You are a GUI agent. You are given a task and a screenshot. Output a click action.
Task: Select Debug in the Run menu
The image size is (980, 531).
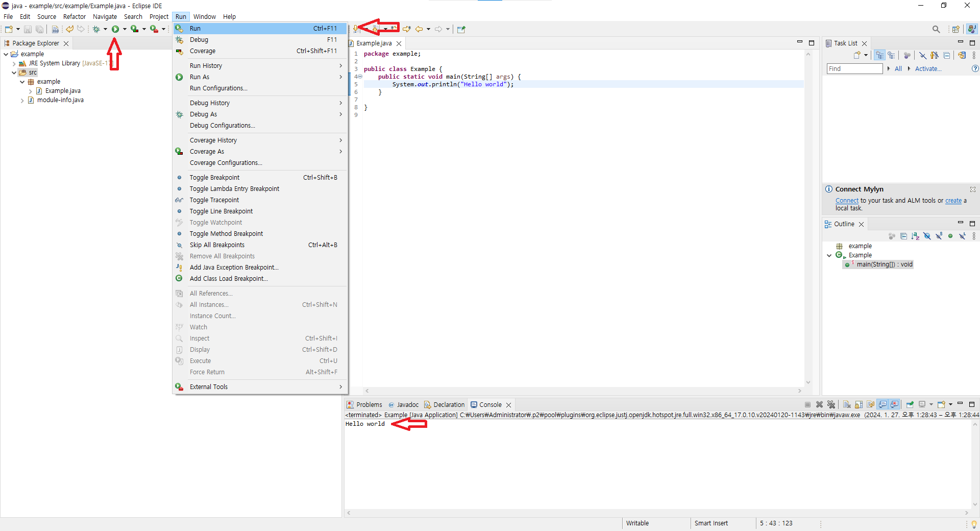(260, 40)
